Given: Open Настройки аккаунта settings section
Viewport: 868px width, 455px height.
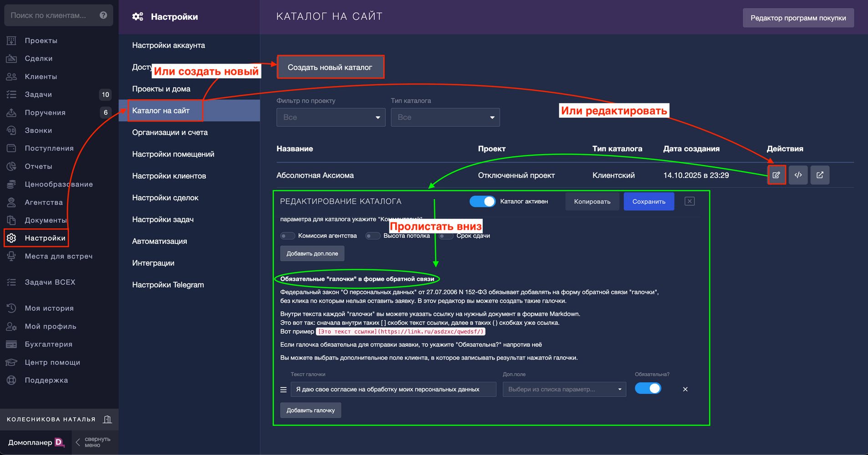Looking at the screenshot, I should click(x=168, y=45).
